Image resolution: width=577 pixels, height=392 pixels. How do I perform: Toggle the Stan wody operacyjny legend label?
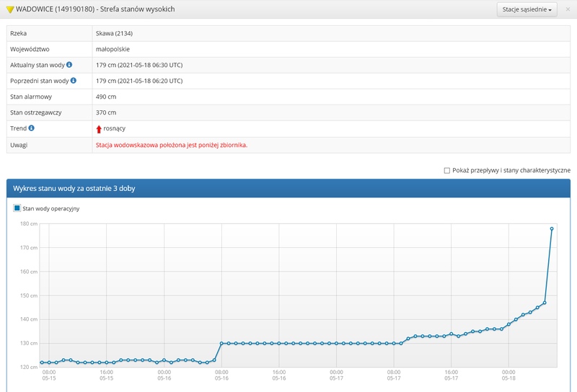(x=51, y=208)
